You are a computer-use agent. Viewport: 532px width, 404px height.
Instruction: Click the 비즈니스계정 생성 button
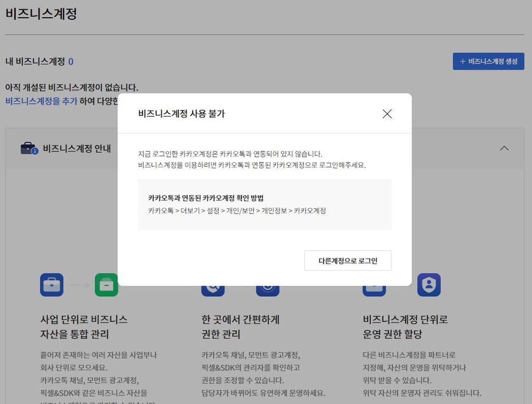pyautogui.click(x=488, y=61)
